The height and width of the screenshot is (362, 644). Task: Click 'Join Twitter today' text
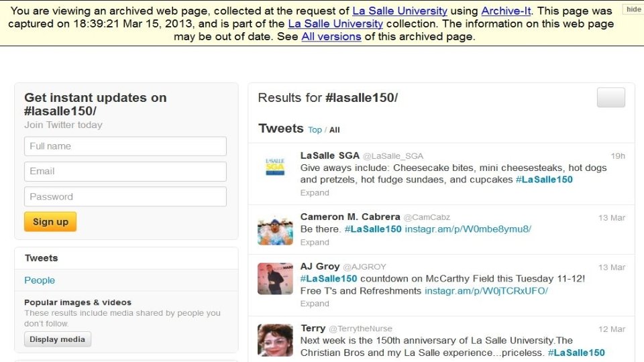(x=63, y=125)
